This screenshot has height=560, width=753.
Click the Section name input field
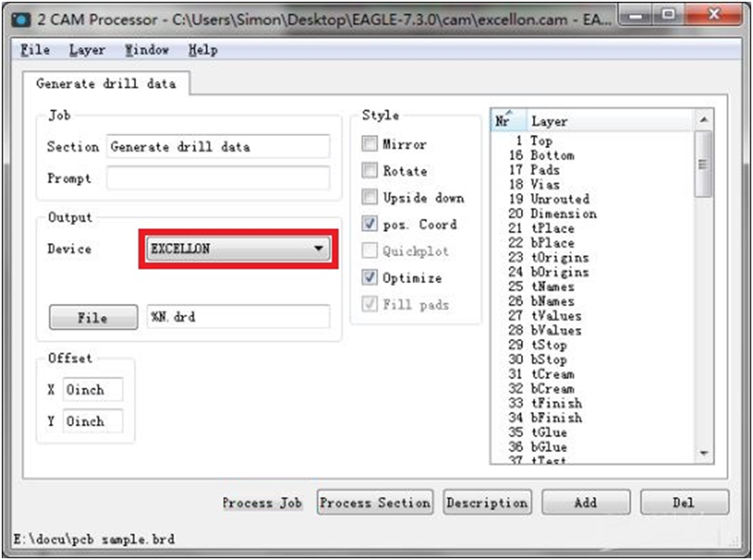217,147
